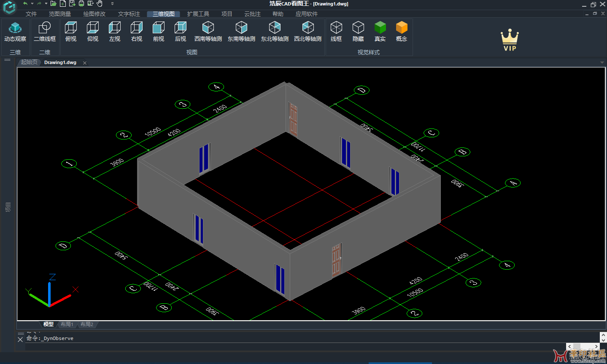The image size is (607, 364).
Task: Open the 绘图修改 tab
Action: tap(94, 14)
